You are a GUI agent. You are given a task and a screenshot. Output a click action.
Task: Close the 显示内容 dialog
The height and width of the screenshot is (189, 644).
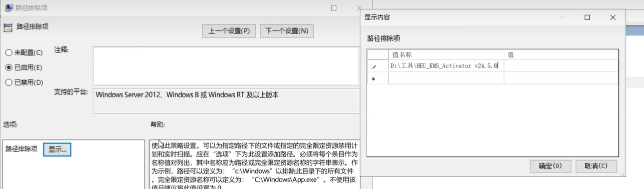tap(613, 17)
